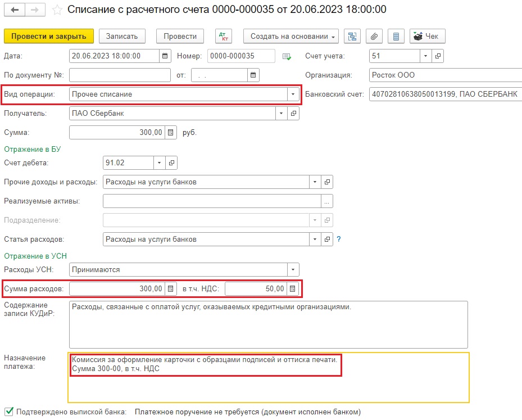Screen dimensions: 522x420
Task: Open the Счет учета 51 account card
Action: 438,56
